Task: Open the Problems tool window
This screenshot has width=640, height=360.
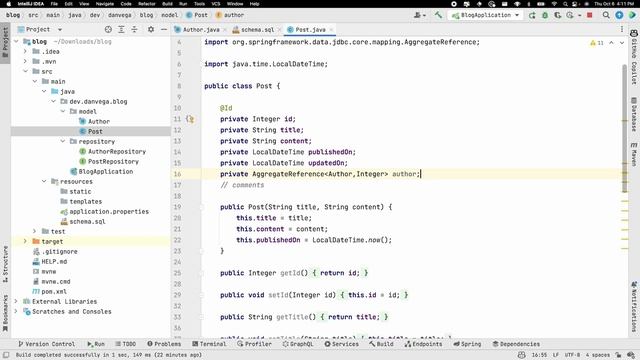Action: point(164,344)
